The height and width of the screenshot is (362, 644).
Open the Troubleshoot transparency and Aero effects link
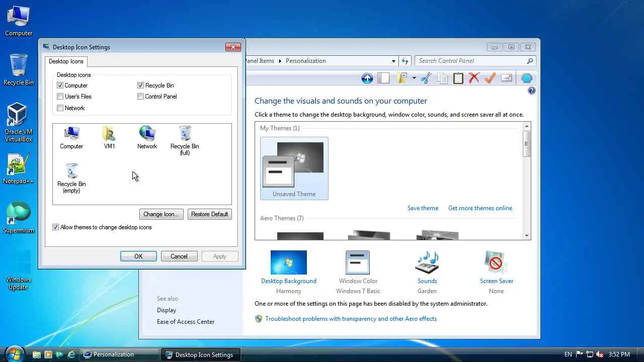351,319
